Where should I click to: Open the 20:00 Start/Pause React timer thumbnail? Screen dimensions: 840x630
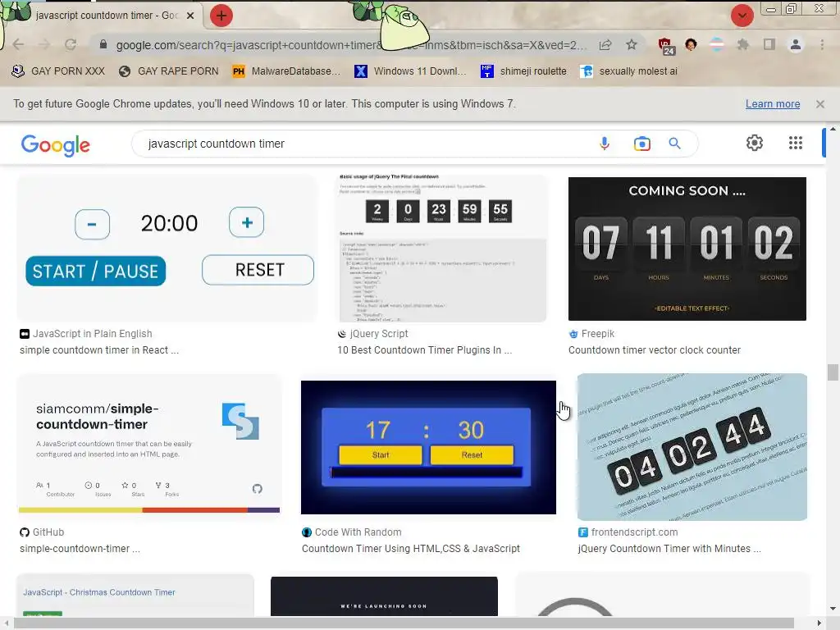(167, 249)
